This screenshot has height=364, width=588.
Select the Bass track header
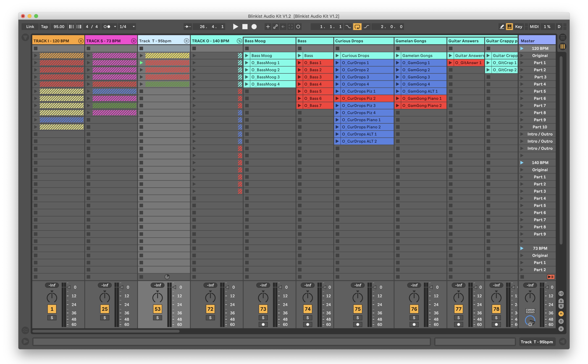coord(315,41)
